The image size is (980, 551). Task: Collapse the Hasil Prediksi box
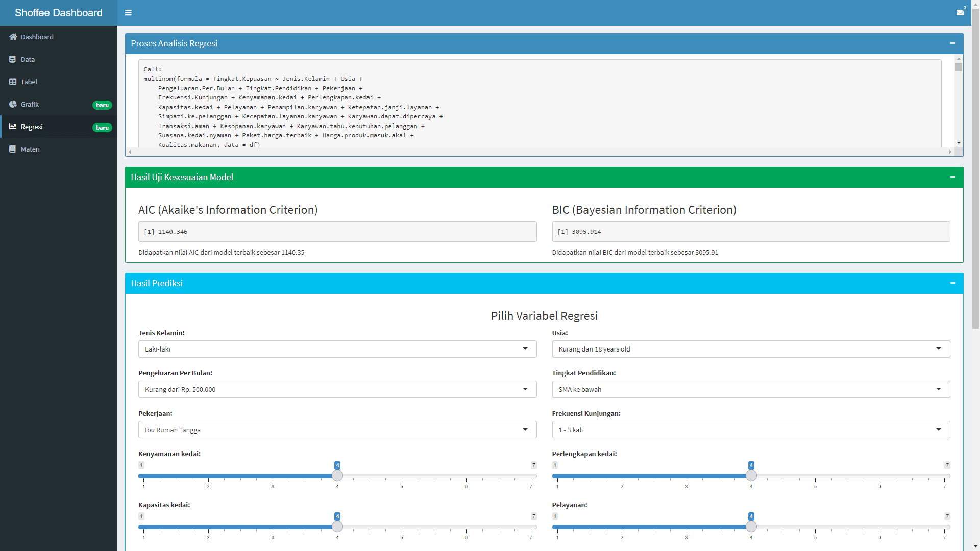coord(952,283)
